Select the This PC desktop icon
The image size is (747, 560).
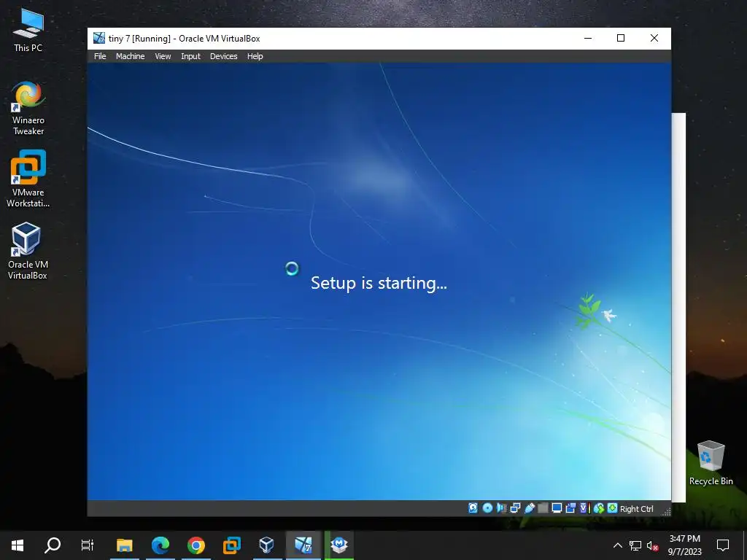[x=28, y=29]
